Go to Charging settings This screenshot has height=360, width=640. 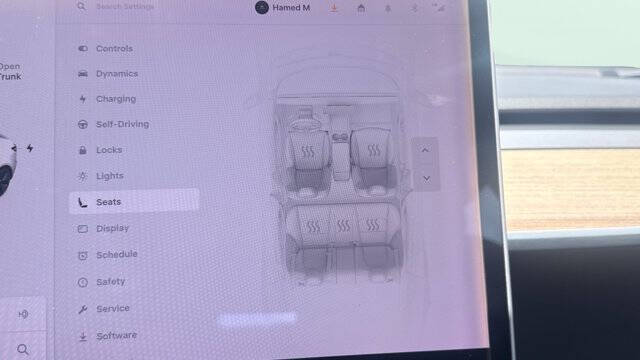click(107, 99)
